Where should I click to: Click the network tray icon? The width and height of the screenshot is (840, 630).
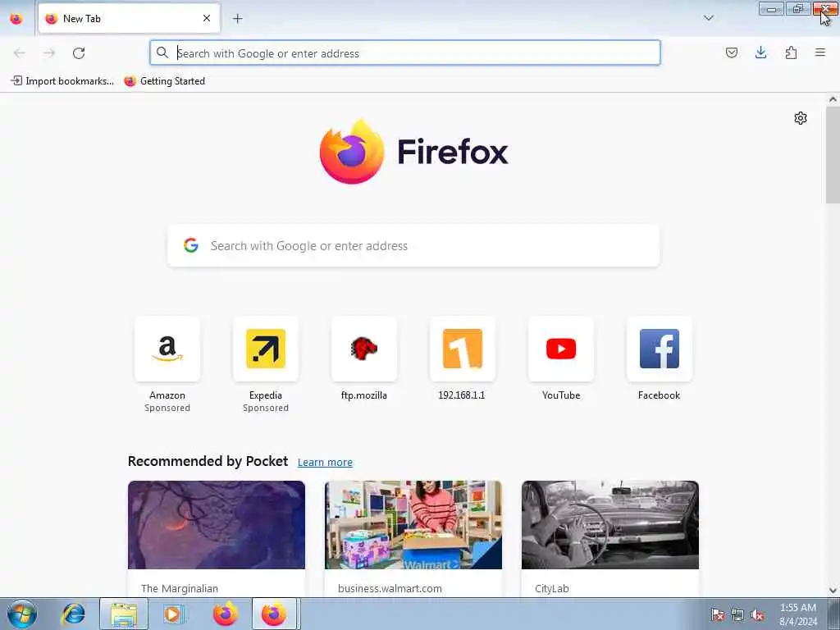pyautogui.click(x=737, y=614)
